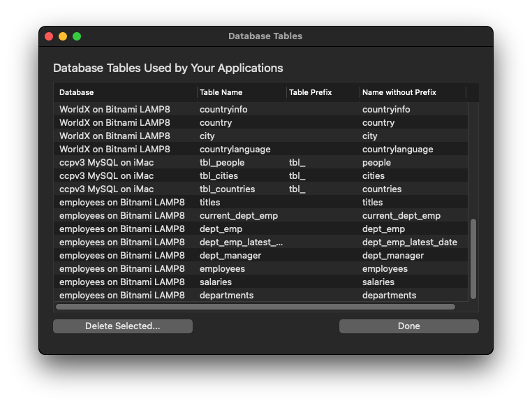Select the tbl_countries table name cell

pyautogui.click(x=227, y=189)
